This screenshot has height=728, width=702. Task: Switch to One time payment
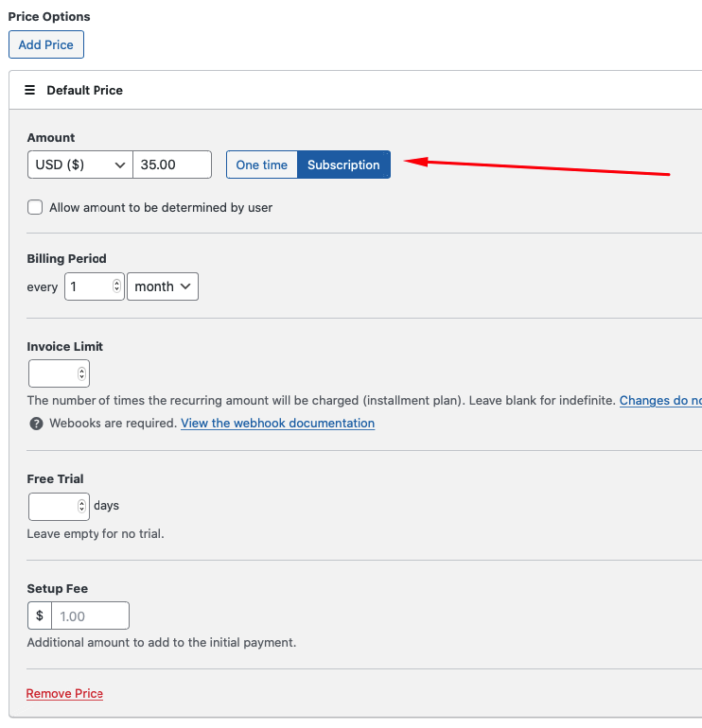261,165
